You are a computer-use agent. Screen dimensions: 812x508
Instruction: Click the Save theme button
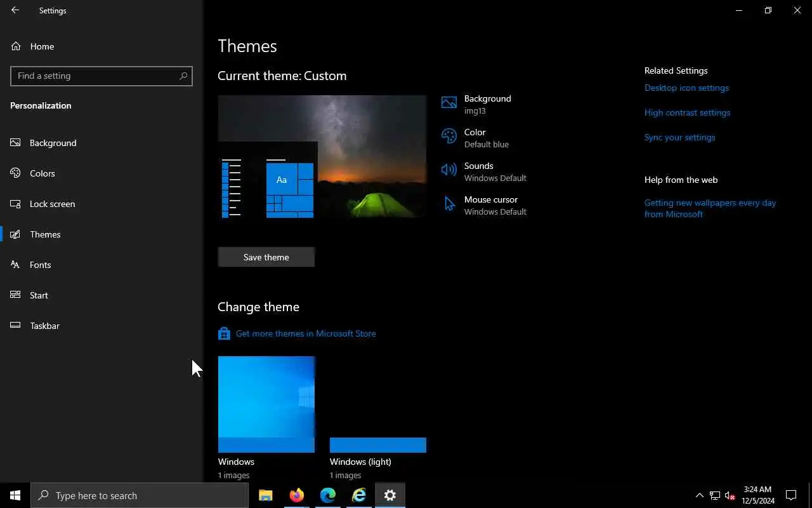(266, 257)
